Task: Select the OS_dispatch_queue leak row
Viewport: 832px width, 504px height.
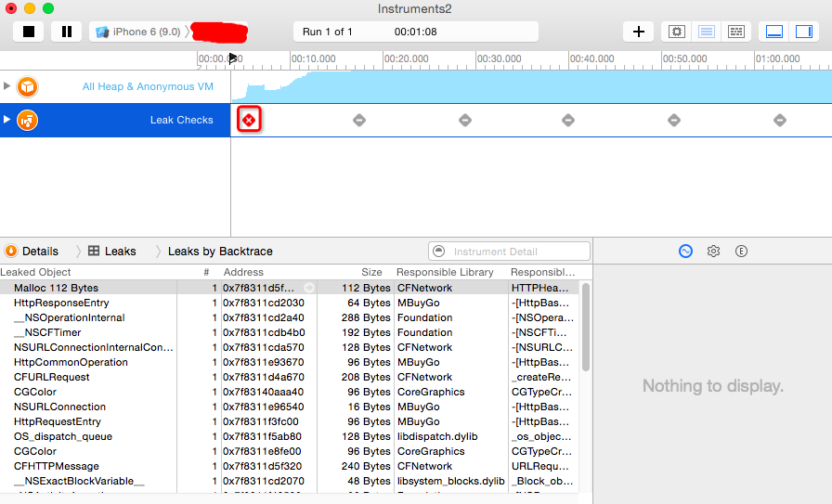Action: tap(289, 436)
